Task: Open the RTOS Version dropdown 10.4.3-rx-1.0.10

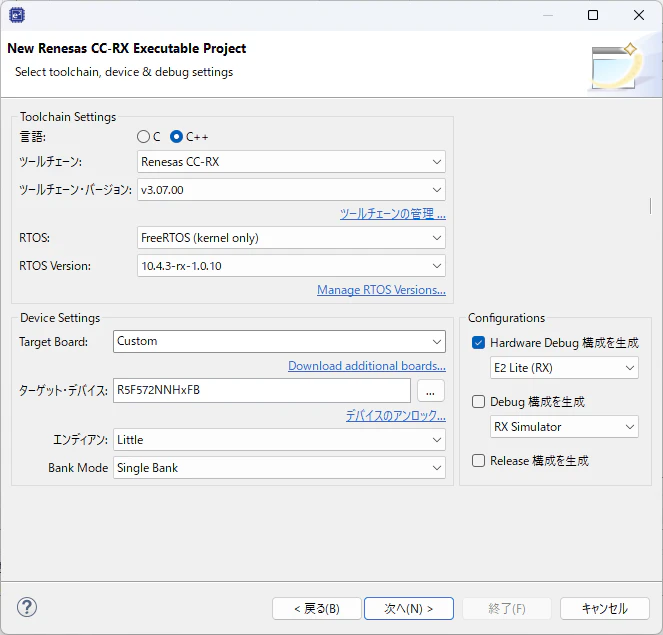Action: click(x=291, y=266)
